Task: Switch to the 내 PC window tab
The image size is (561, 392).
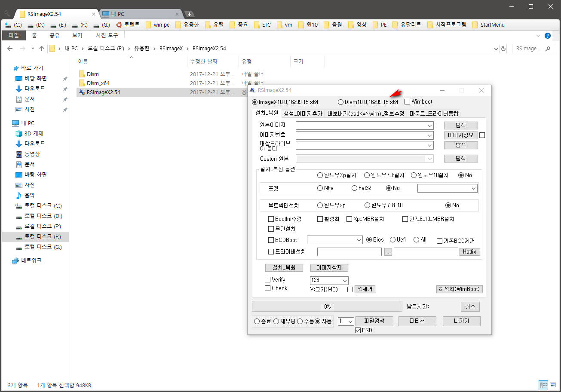Action: coord(139,14)
